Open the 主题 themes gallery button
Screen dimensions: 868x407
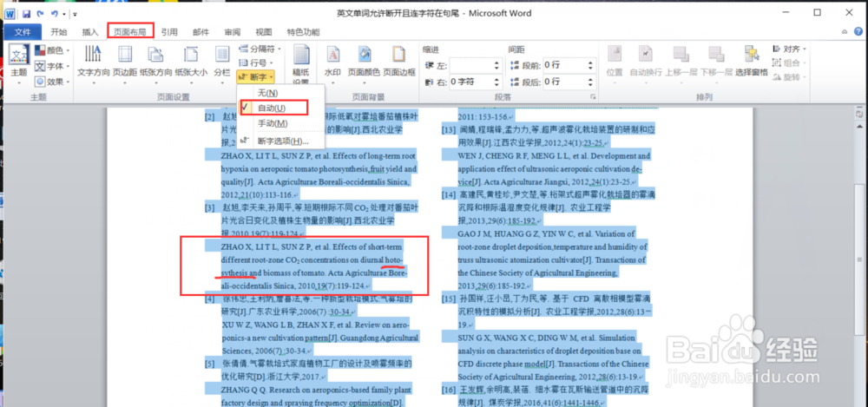(19, 65)
